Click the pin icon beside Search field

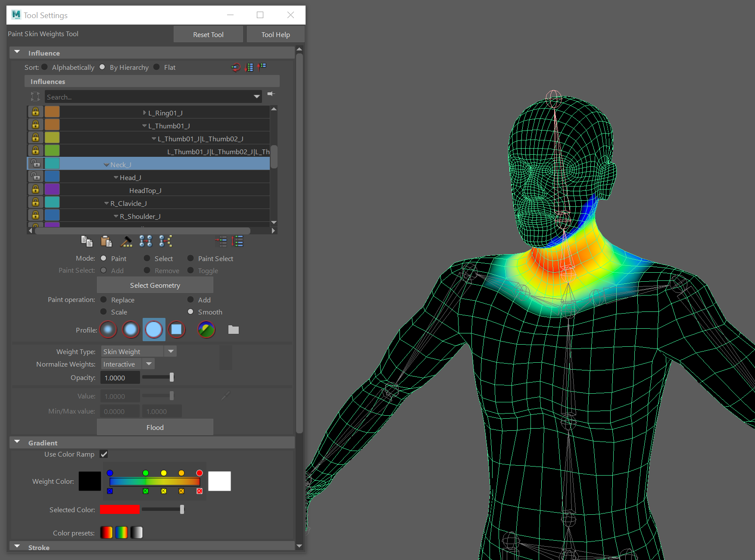(271, 94)
